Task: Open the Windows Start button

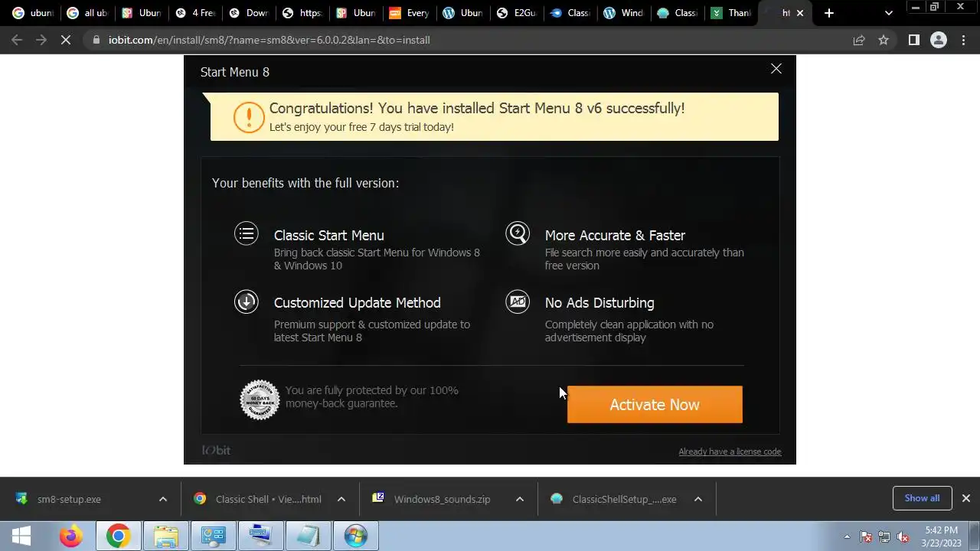Action: (21, 536)
